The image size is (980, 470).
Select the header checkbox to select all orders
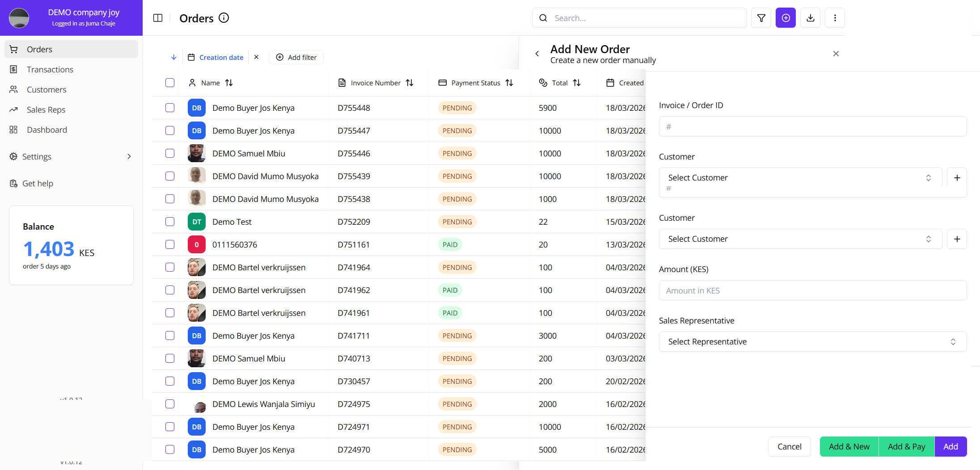tap(170, 83)
